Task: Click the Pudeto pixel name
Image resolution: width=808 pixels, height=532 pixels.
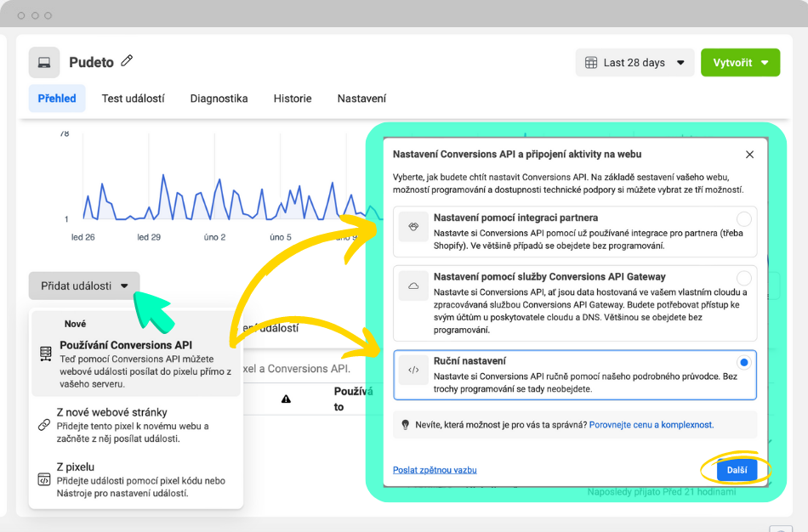Action: point(91,62)
